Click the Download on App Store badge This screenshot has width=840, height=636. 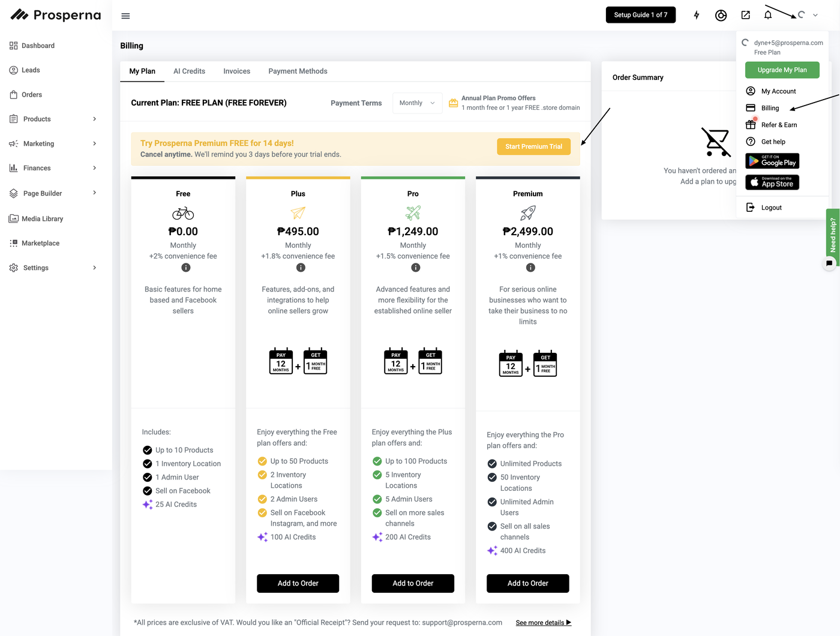click(x=772, y=182)
